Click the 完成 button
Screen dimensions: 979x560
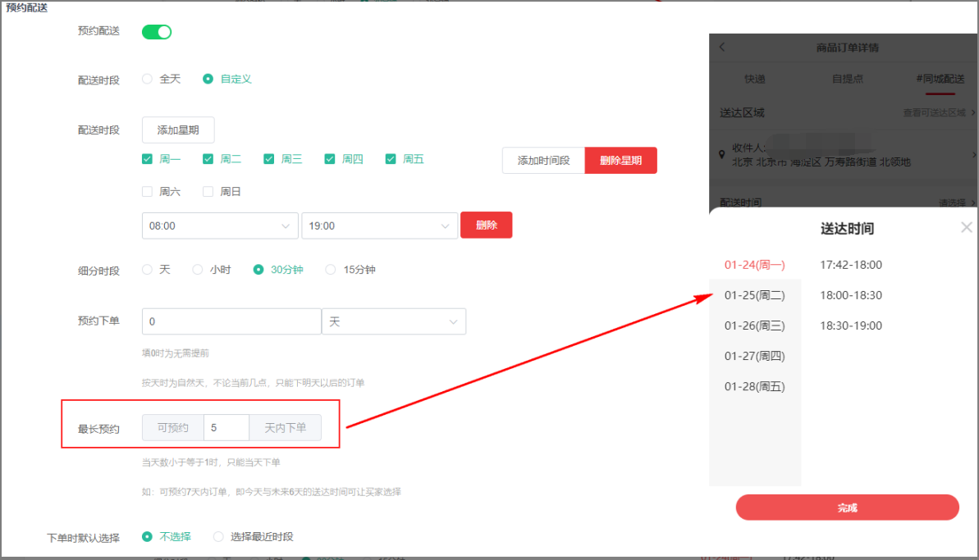pyautogui.click(x=847, y=508)
